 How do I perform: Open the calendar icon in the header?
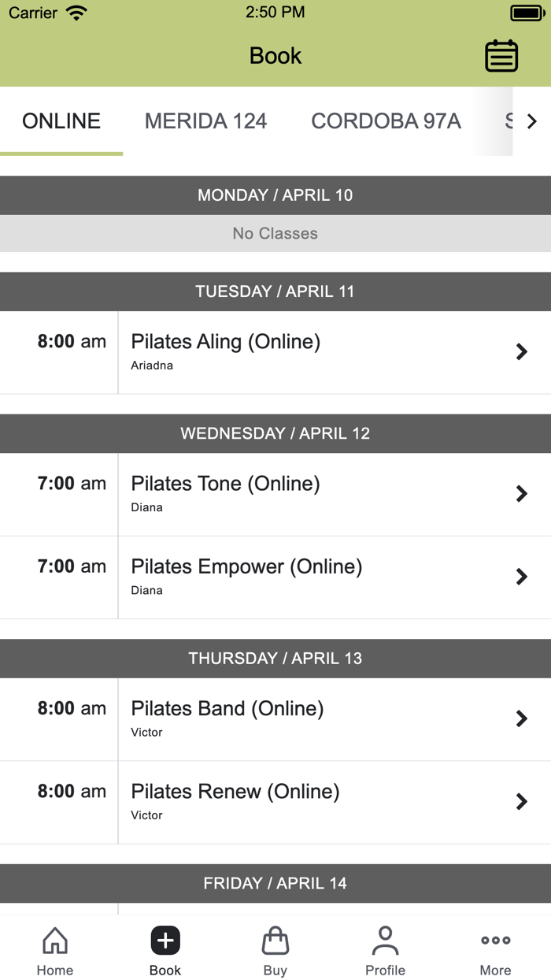click(x=501, y=56)
